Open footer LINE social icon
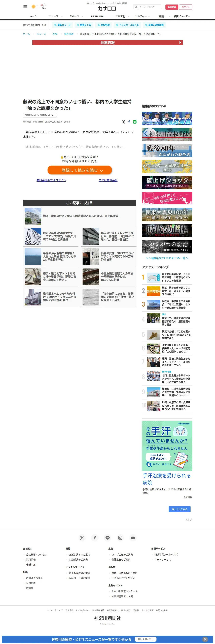Screen dimensions: 215x644 coord(108,538)
